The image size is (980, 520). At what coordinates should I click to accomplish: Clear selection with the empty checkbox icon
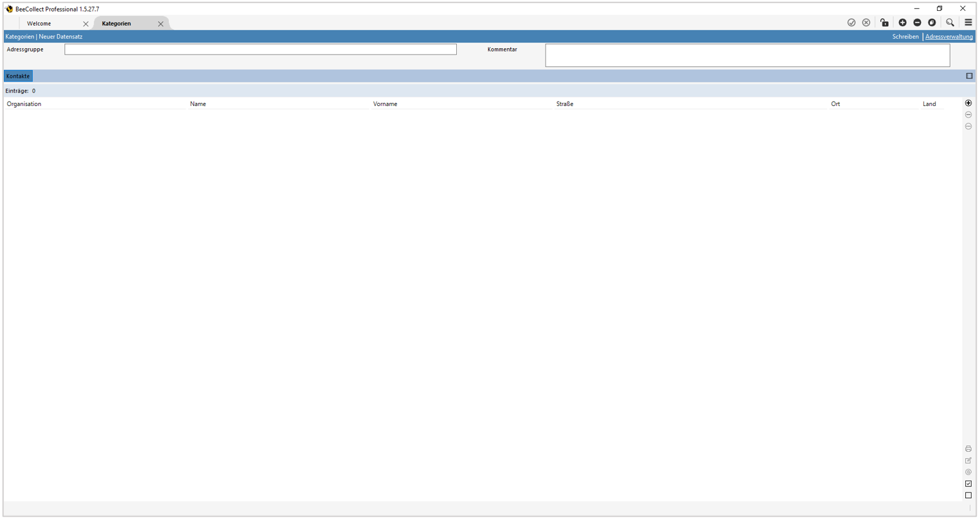(x=968, y=496)
